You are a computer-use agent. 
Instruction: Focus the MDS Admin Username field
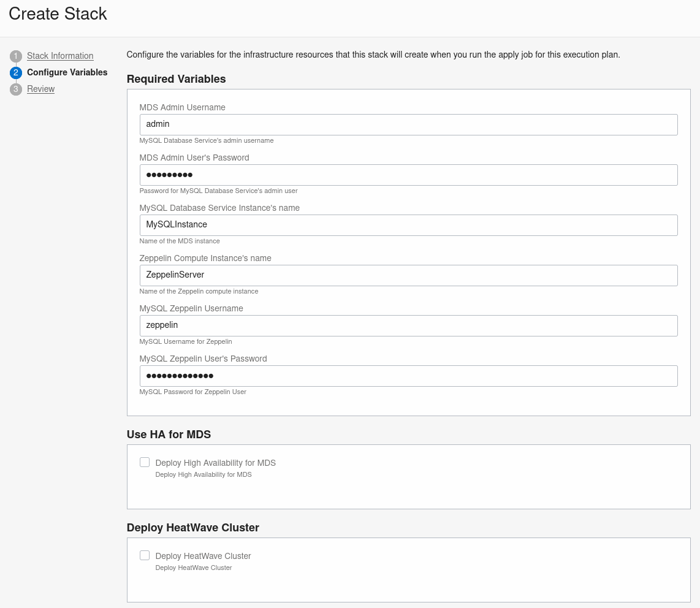coord(408,124)
